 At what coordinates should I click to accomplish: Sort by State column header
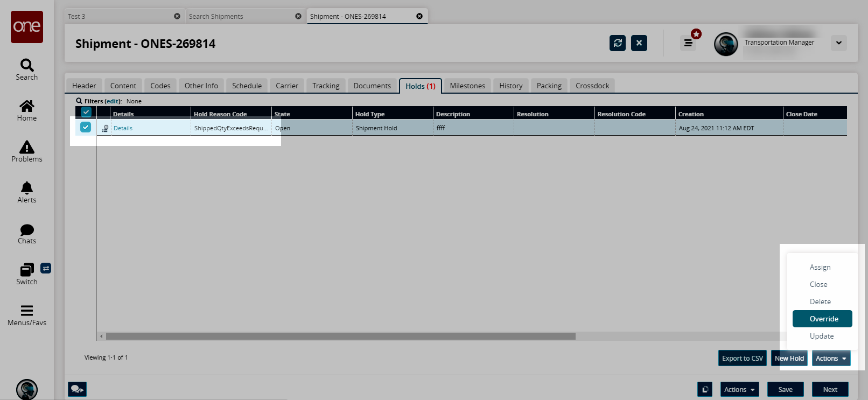click(312, 114)
